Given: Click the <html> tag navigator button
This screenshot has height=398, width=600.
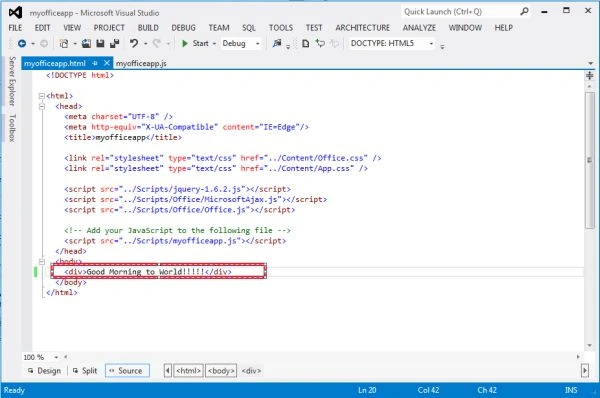Looking at the screenshot, I should point(188,371).
